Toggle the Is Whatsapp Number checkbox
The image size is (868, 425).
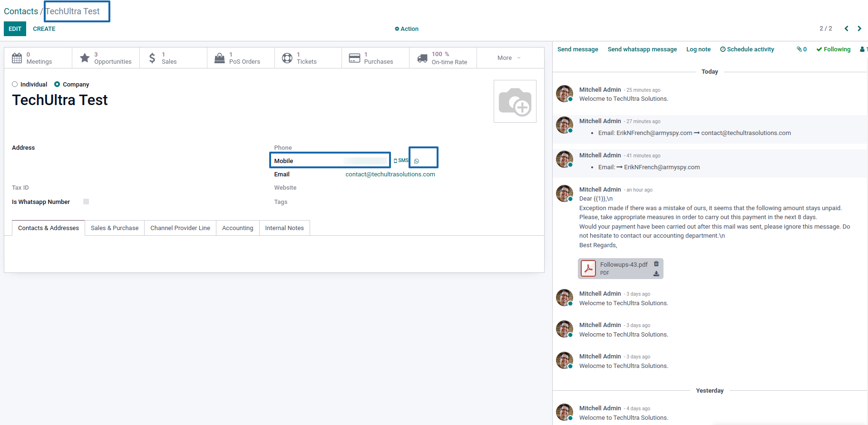pos(86,202)
